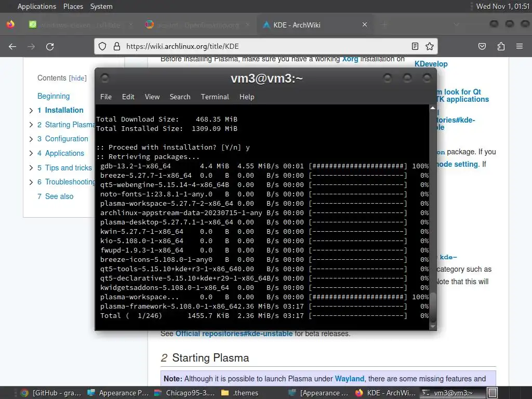Click the Firefox forward arrow
The height and width of the screenshot is (399, 532).
31,46
